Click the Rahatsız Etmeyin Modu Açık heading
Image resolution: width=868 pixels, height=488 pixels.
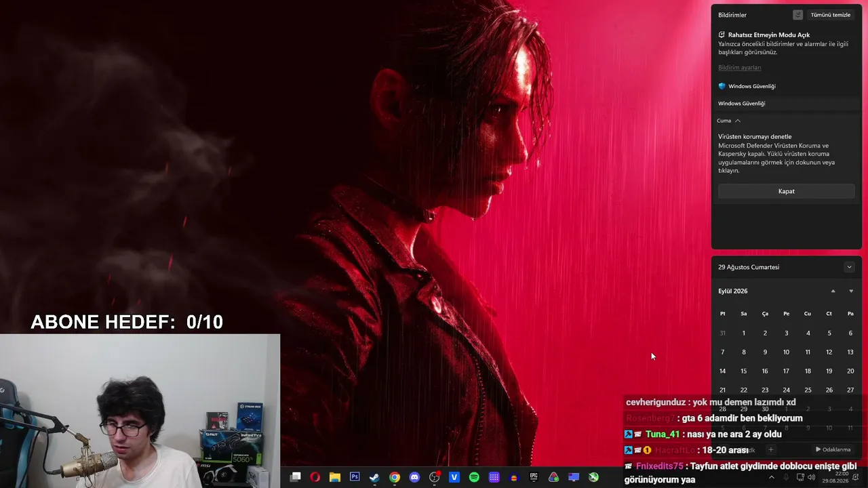click(769, 35)
